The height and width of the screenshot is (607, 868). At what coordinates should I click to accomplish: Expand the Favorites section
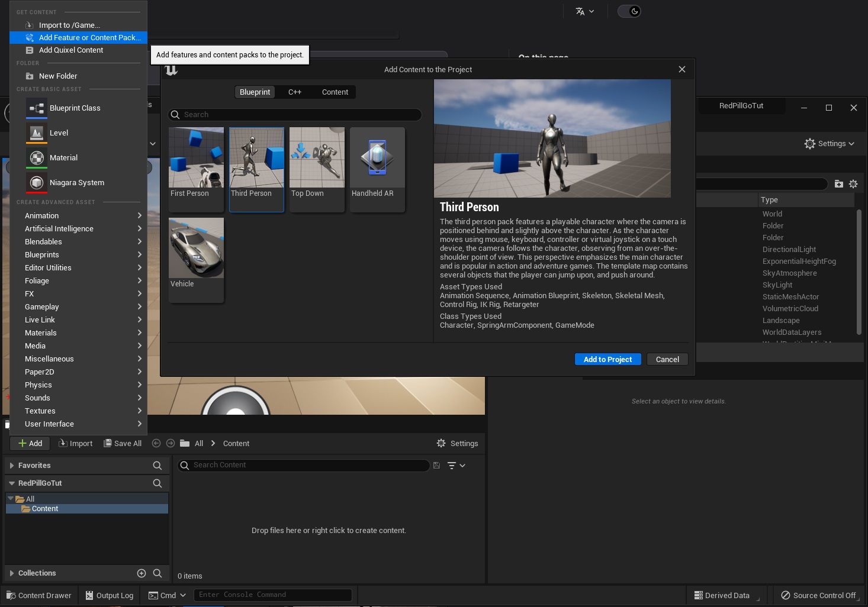tap(12, 466)
